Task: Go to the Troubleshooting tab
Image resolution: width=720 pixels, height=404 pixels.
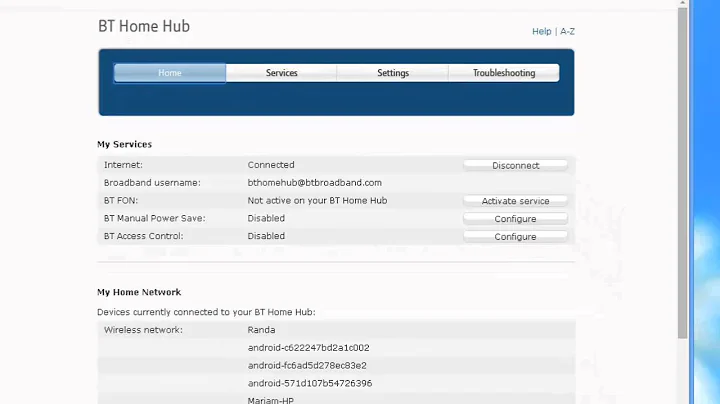Action: (x=504, y=73)
